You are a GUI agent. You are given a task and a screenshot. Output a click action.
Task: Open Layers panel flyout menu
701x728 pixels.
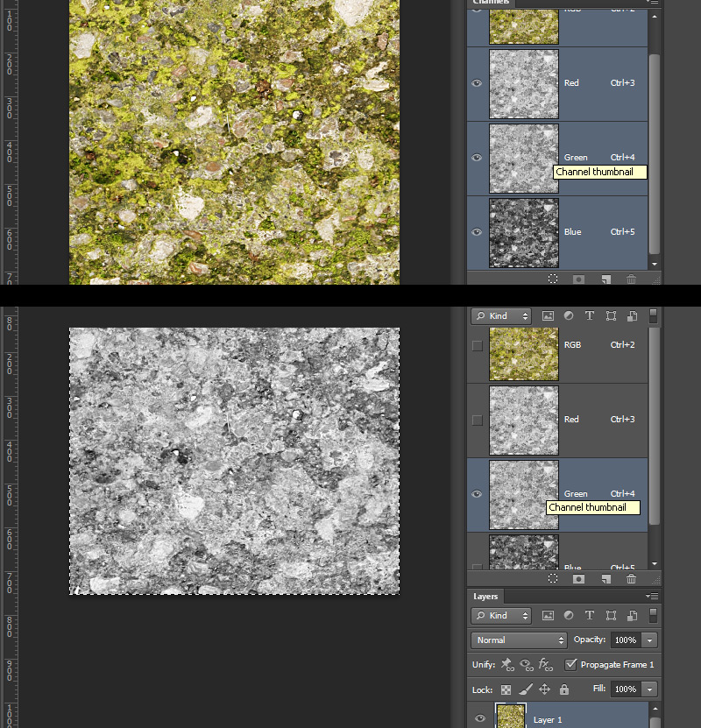(x=652, y=596)
